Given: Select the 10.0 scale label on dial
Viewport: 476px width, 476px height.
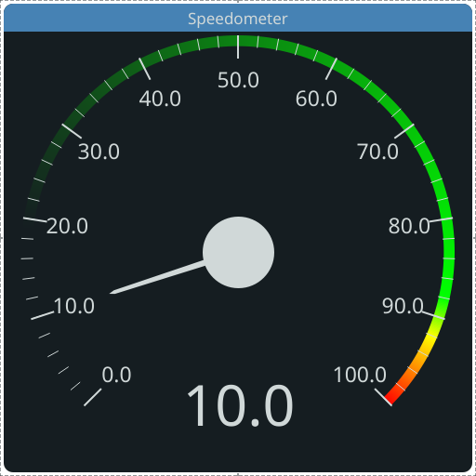Looking at the screenshot, I should tap(74, 306).
